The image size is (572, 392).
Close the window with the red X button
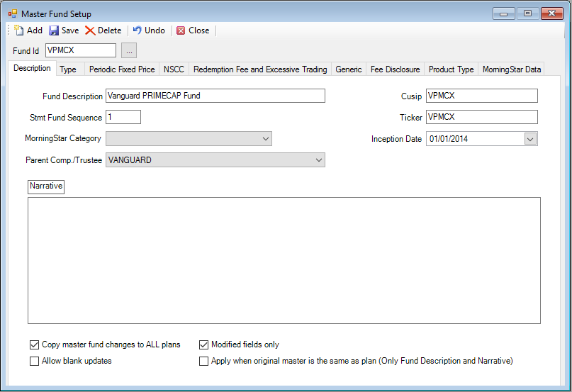552,13
